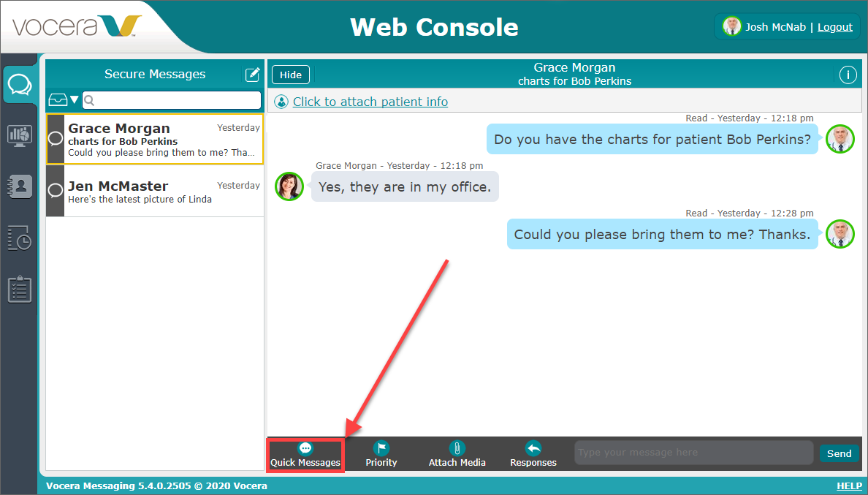This screenshot has height=495, width=868.
Task: Logout of the Web Console
Action: [x=835, y=26]
